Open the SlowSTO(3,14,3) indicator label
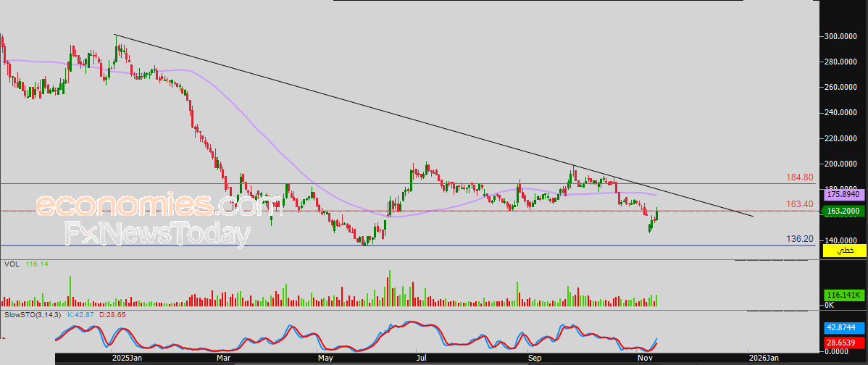 point(33,316)
